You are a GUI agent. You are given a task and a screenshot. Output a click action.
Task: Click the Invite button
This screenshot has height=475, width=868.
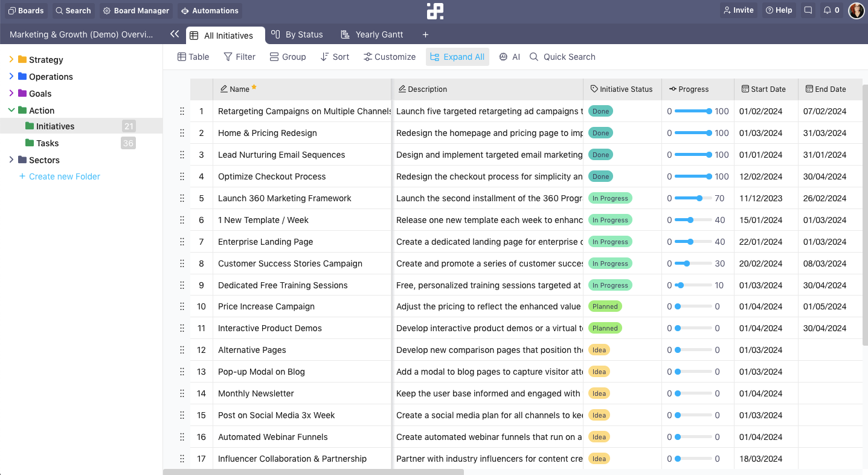[738, 10]
